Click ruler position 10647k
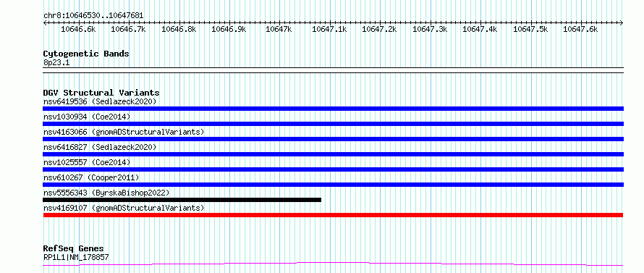Viewport: 644px width, 273px height. click(x=279, y=29)
